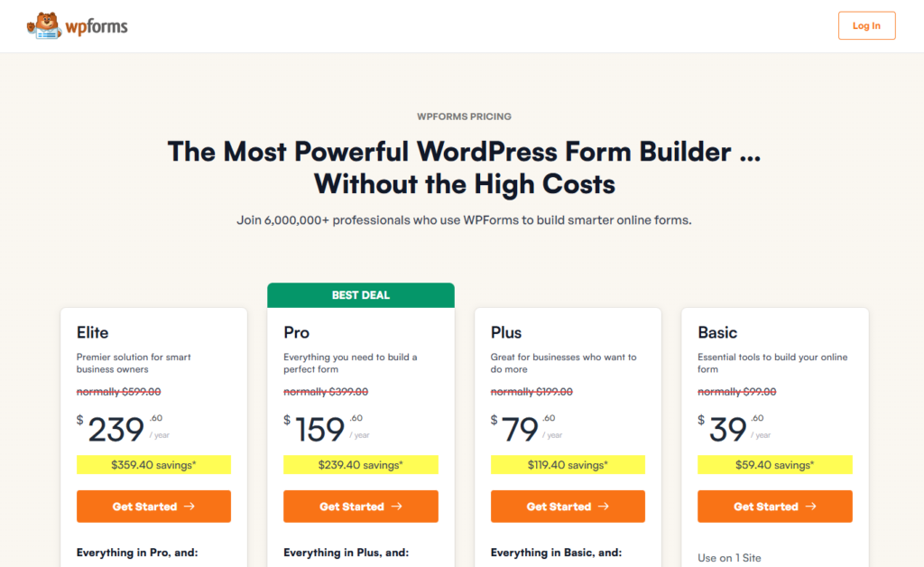Viewport: 924px width, 567px height.
Task: Click the WPFORMS PRICING label
Action: pos(464,116)
